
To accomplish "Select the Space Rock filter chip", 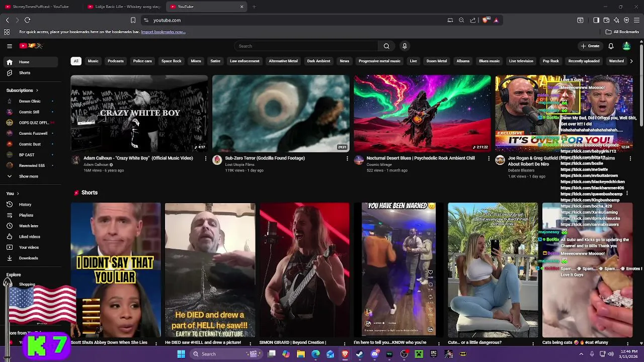I will 171,61.
